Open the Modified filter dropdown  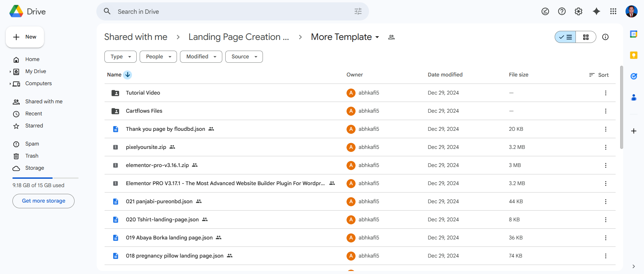click(x=201, y=57)
